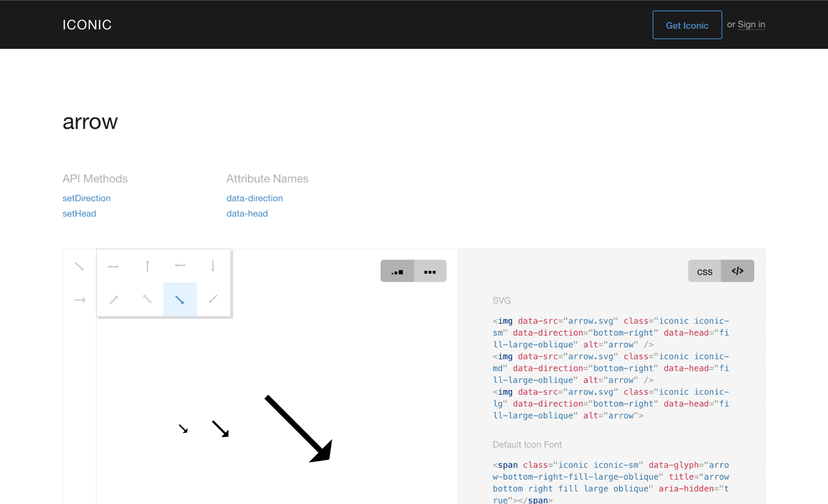Open the direction selector in left sidebar
The width and height of the screenshot is (828, 504).
point(80,266)
